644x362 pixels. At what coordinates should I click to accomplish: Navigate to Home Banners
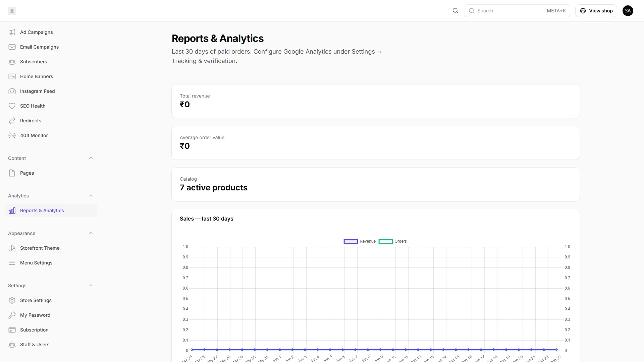click(x=51, y=76)
